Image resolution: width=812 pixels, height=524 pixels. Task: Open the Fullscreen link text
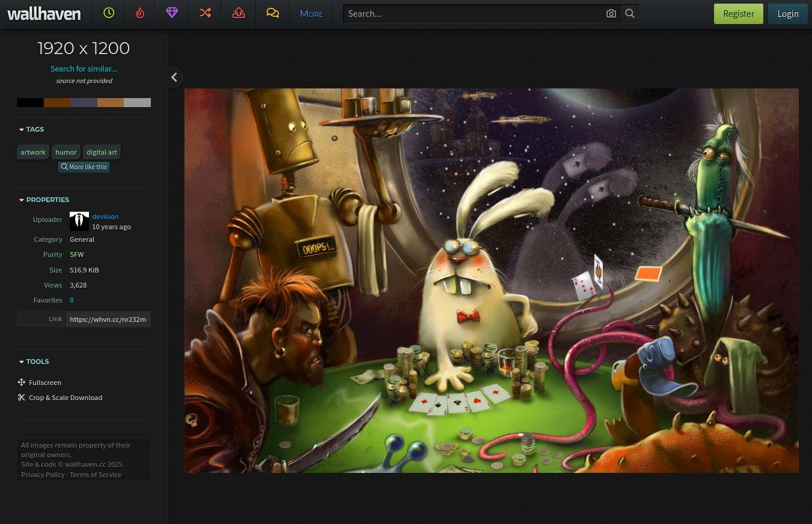[45, 383]
